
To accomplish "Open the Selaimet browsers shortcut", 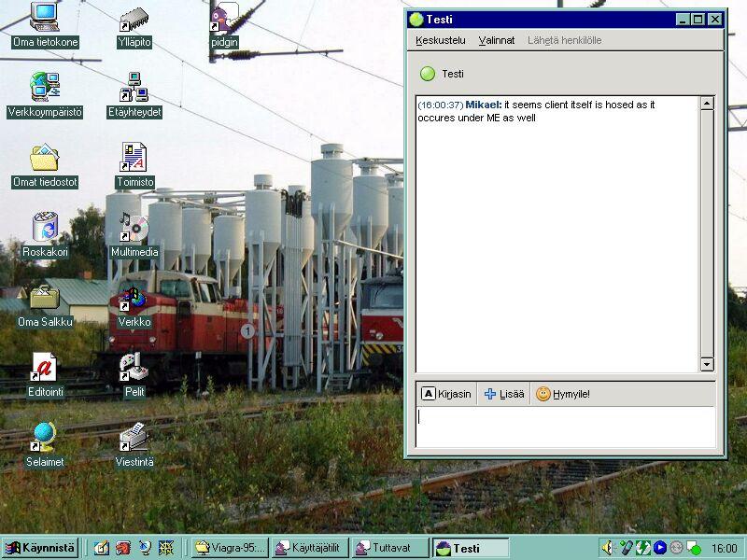I will click(x=45, y=440).
